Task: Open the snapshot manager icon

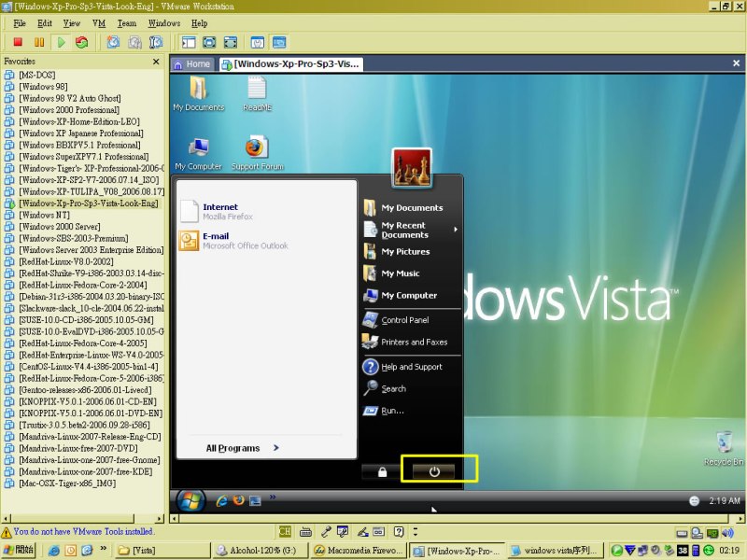Action: 156,42
